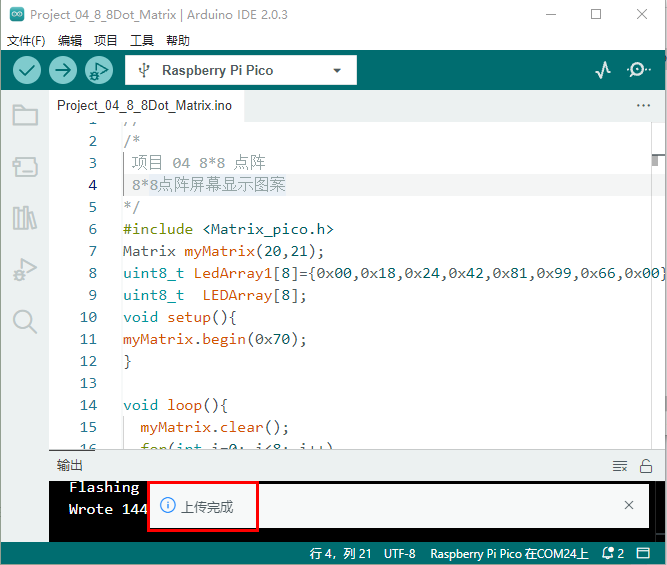The width and height of the screenshot is (667, 565).
Task: Maximize the Arduino IDE window
Action: click(x=596, y=14)
